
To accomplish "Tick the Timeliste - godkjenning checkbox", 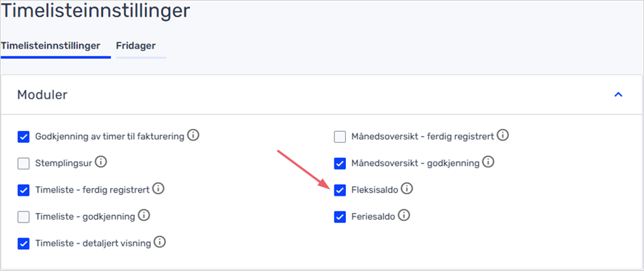I will pyautogui.click(x=23, y=217).
